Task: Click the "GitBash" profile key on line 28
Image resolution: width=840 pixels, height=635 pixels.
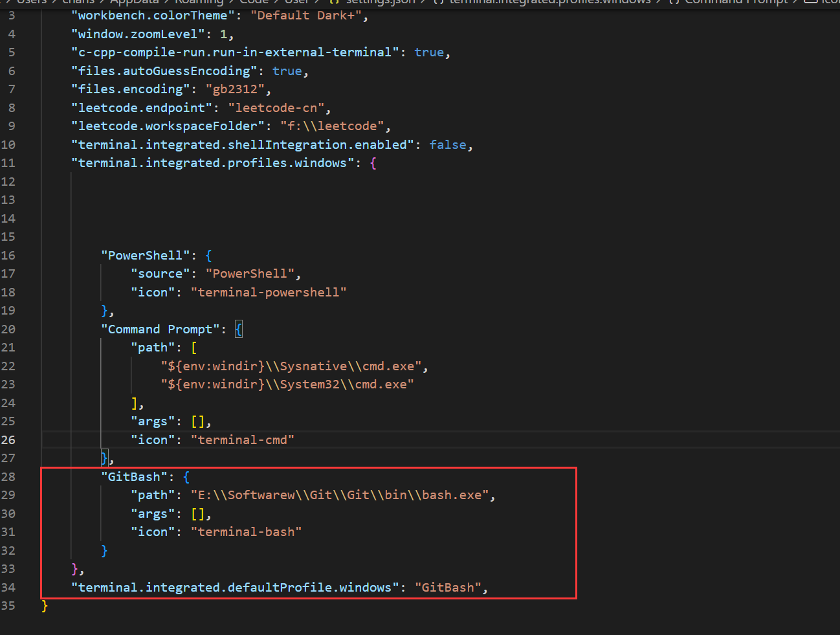Action: tap(135, 477)
